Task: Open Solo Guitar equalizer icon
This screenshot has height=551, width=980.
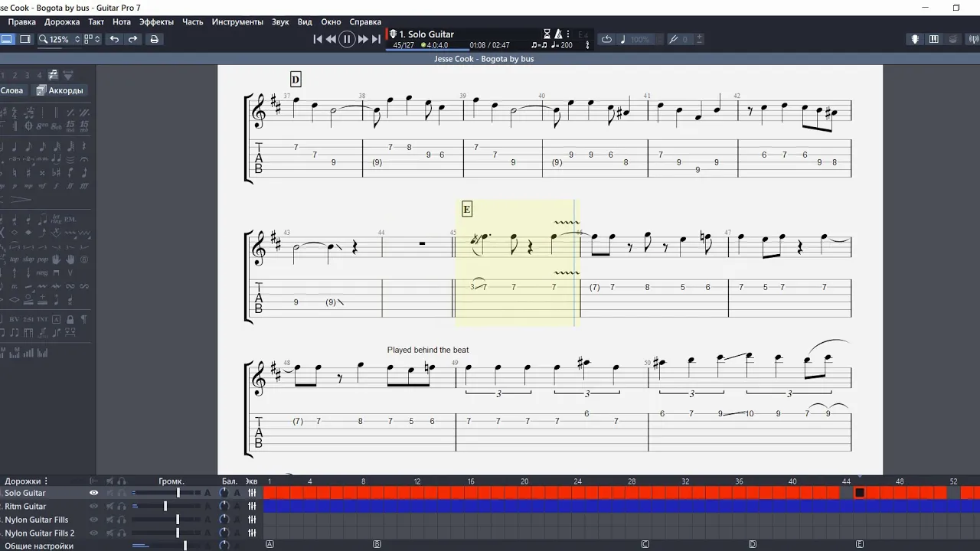Action: click(252, 494)
